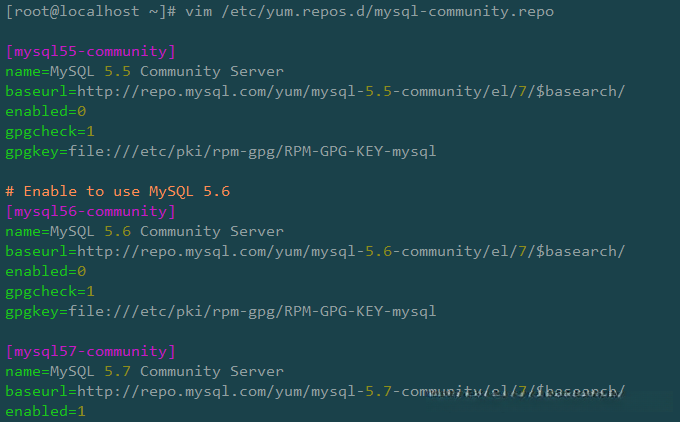The height and width of the screenshot is (422, 680).
Task: Click the '# Enable to use MySQL 5.6' comment
Action: click(x=118, y=191)
